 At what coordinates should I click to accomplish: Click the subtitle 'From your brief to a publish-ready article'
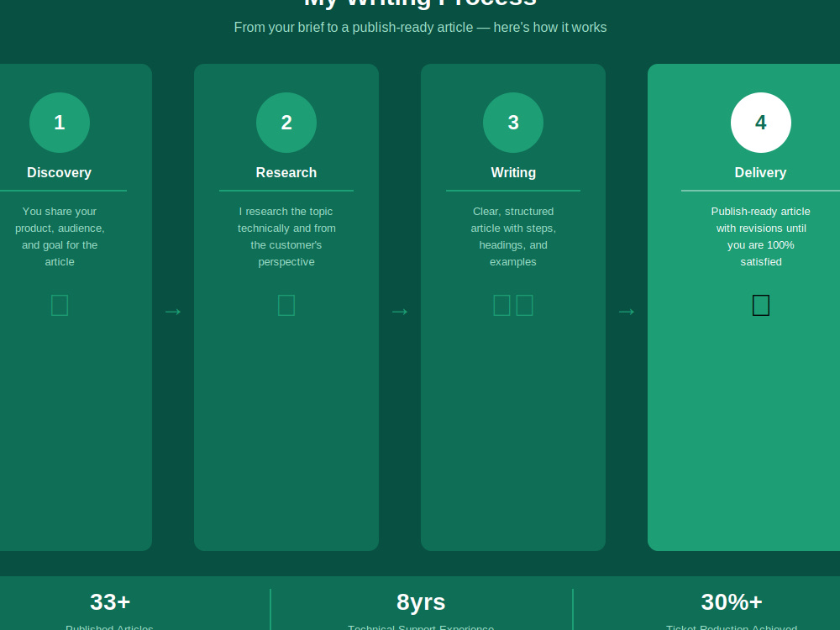click(x=421, y=28)
